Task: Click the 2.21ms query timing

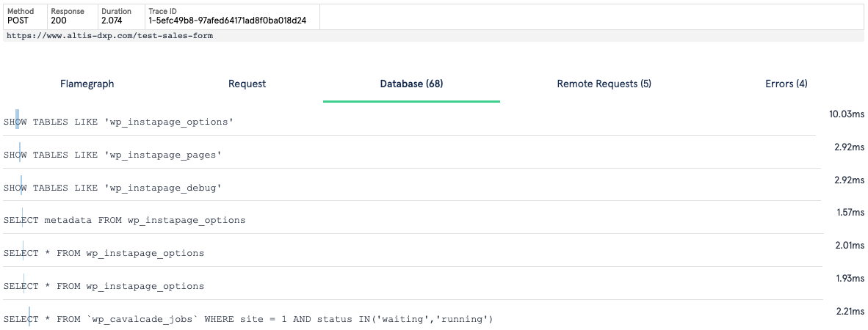Action: [x=850, y=312]
